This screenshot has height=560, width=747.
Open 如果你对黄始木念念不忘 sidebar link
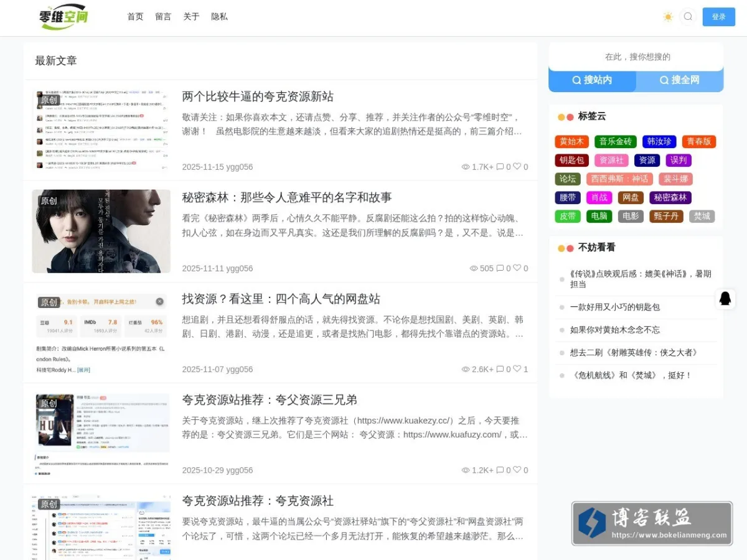click(x=615, y=330)
